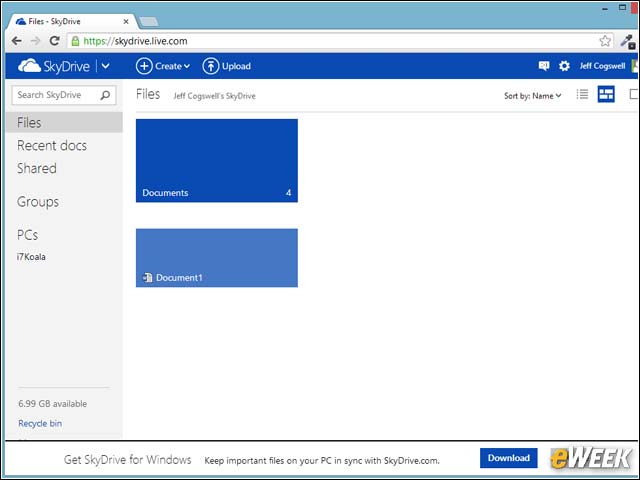Click the Document1 file type icon
Image resolution: width=640 pixels, height=480 pixels.
point(147,278)
